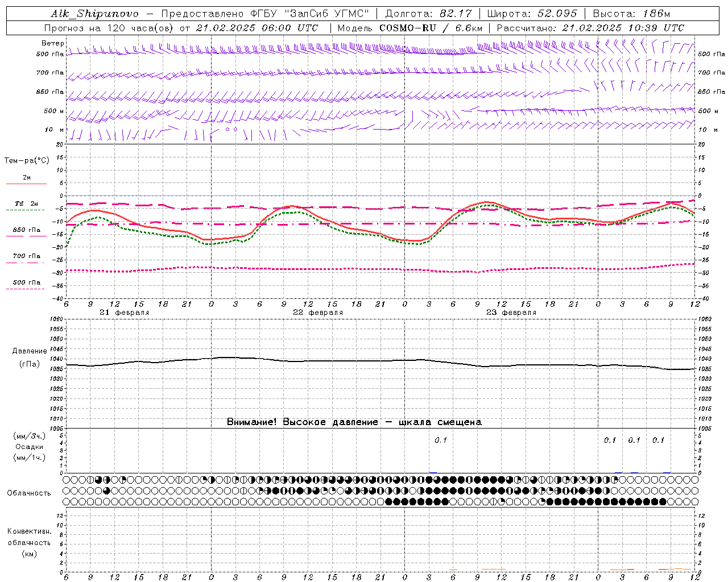Click the Внимание! Высокое давление warning text
Image resolution: width=728 pixels, height=582 pixels.
click(354, 422)
